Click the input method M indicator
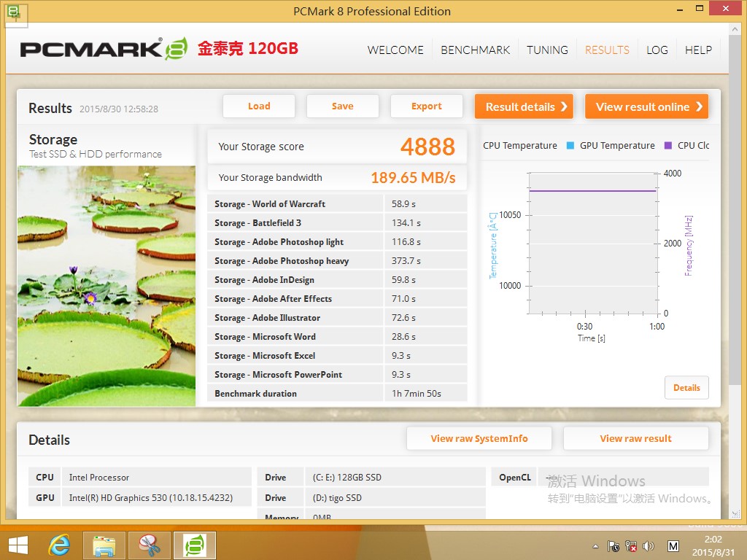The height and width of the screenshot is (560, 747). 673,546
